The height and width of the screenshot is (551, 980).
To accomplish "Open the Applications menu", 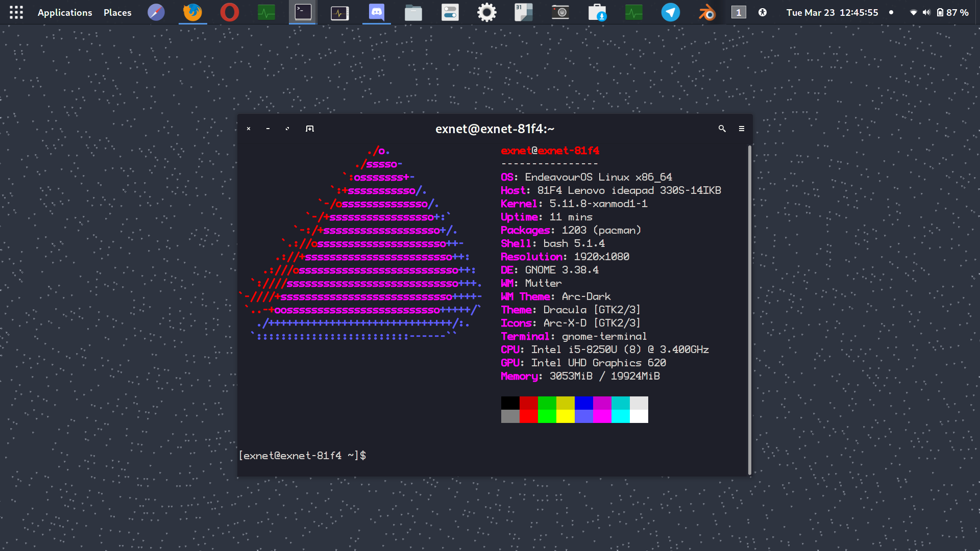I will [x=65, y=12].
